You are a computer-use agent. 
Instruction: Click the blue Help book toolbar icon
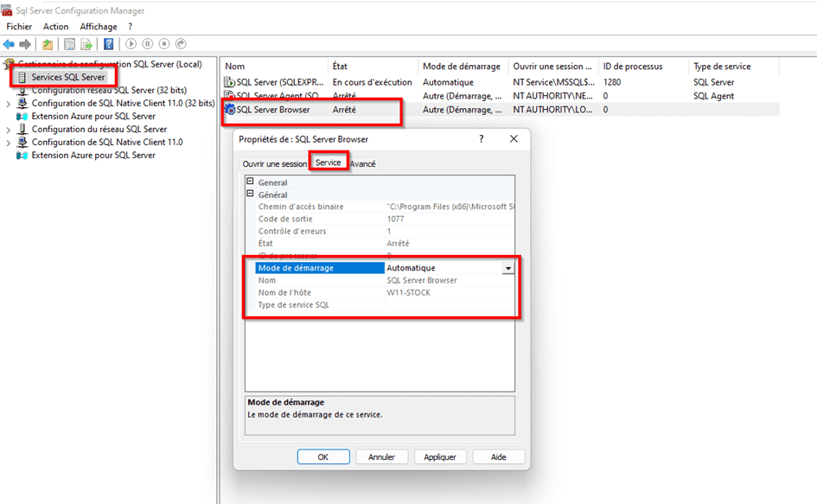[108, 44]
